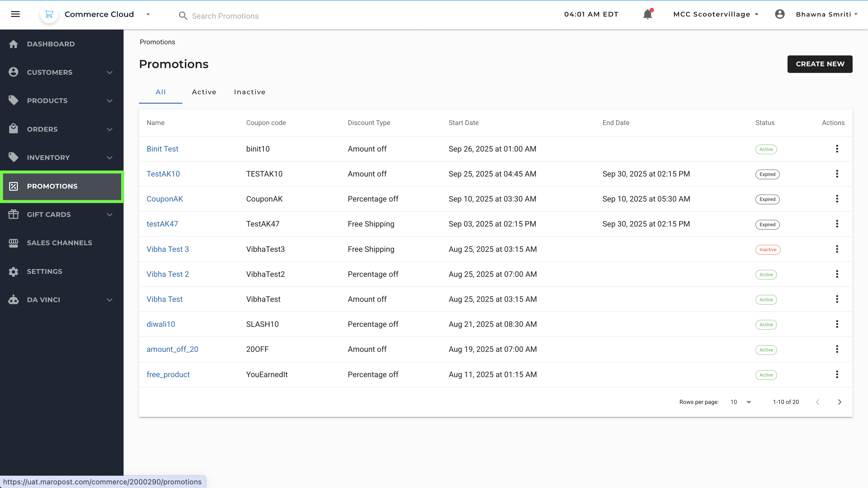Screen dimensions: 868x488
Task: Click the user profile avatar icon
Action: point(780,14)
